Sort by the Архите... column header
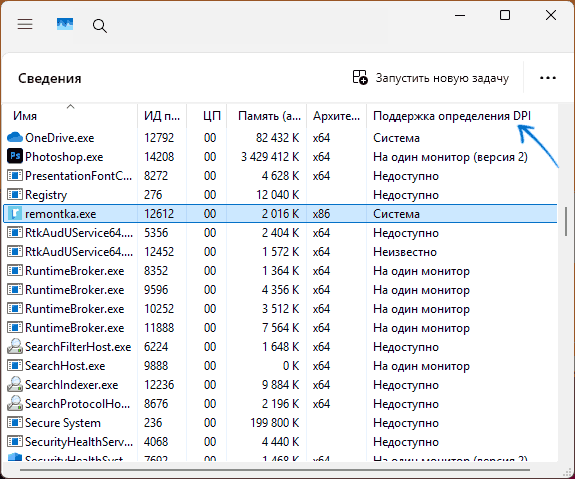The height and width of the screenshot is (479, 575). click(x=336, y=116)
